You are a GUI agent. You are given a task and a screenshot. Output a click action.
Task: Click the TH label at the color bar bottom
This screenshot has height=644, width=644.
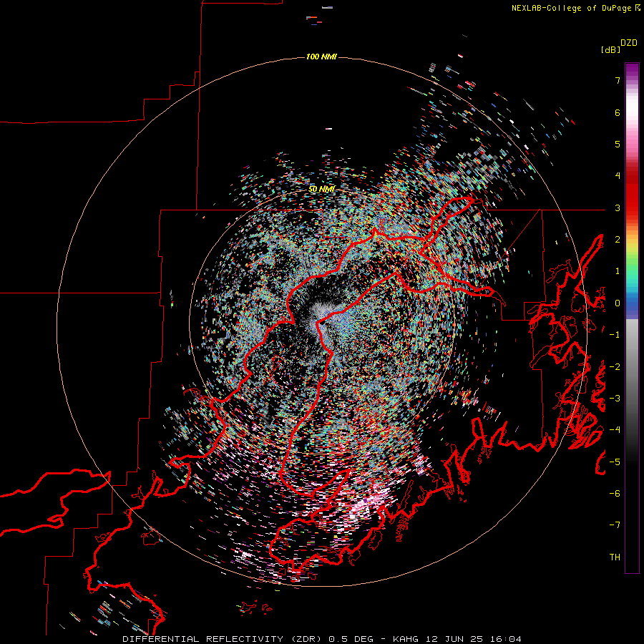615,557
